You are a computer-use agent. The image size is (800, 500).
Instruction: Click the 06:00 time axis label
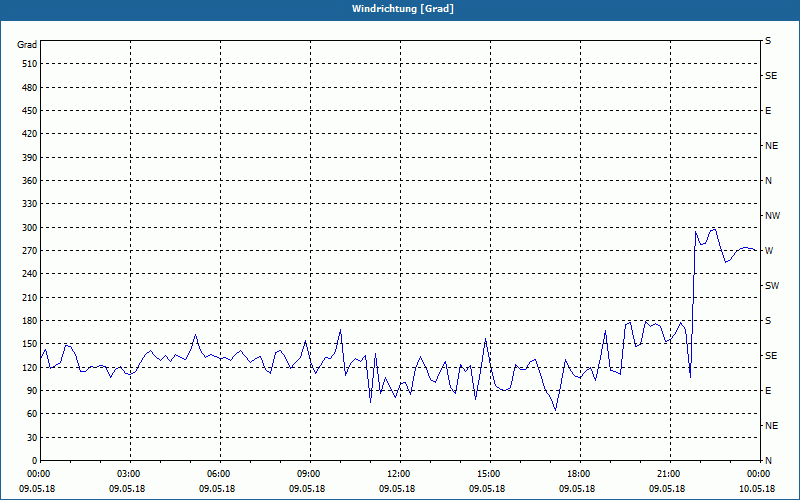coord(220,474)
